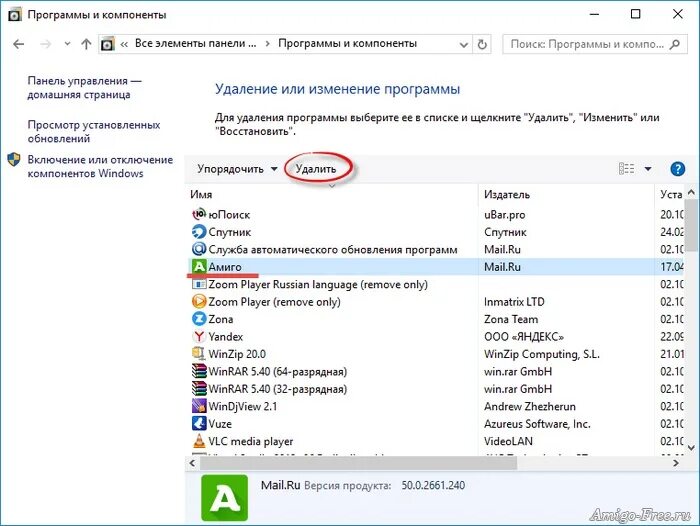Screen dimensions: 700x526
Task: Click publisher cell Andrew Zhezherun
Action: coord(530,406)
